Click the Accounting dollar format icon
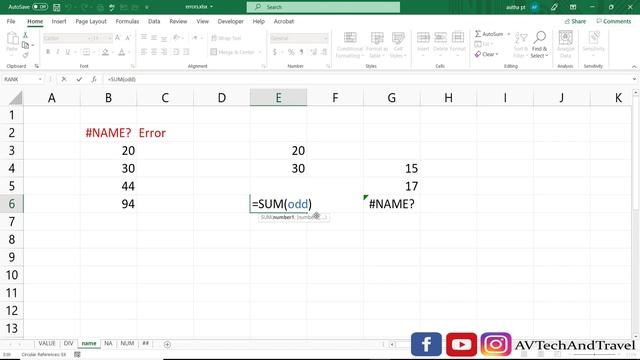 275,52
